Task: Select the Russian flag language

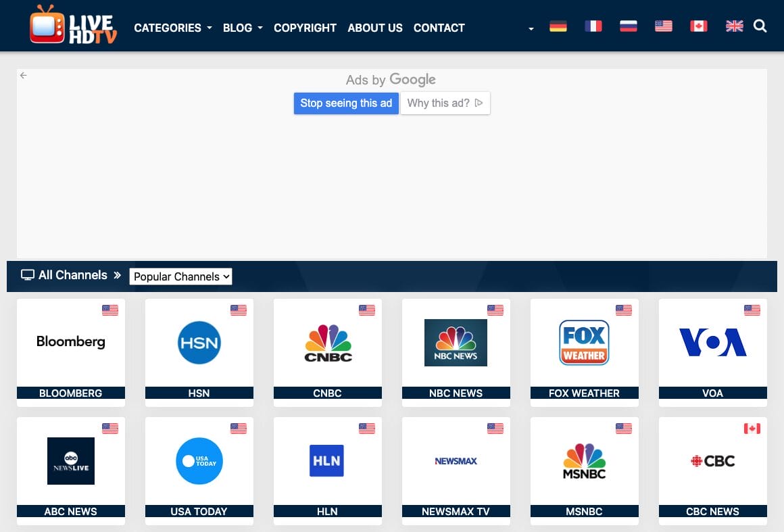Action: coord(628,26)
